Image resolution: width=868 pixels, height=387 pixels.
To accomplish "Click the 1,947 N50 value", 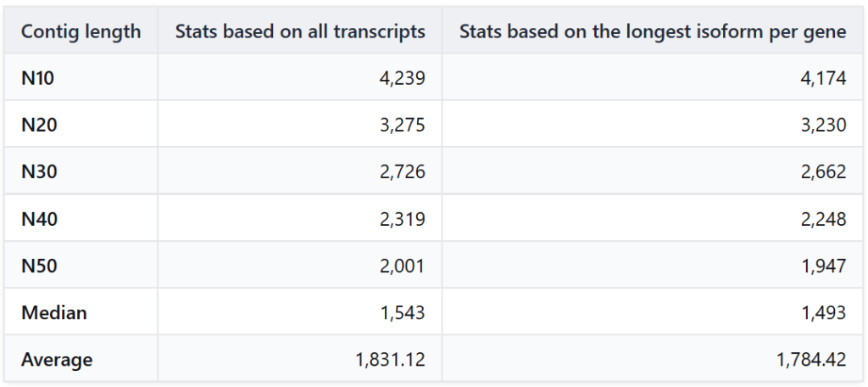I will coord(823,266).
